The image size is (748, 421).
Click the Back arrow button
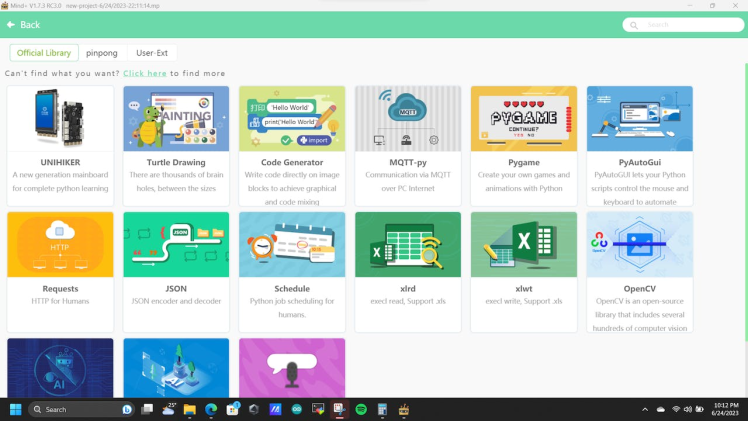tap(23, 24)
